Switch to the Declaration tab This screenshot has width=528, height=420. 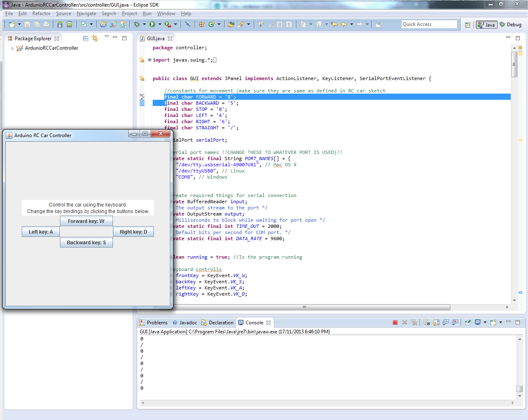tap(217, 323)
